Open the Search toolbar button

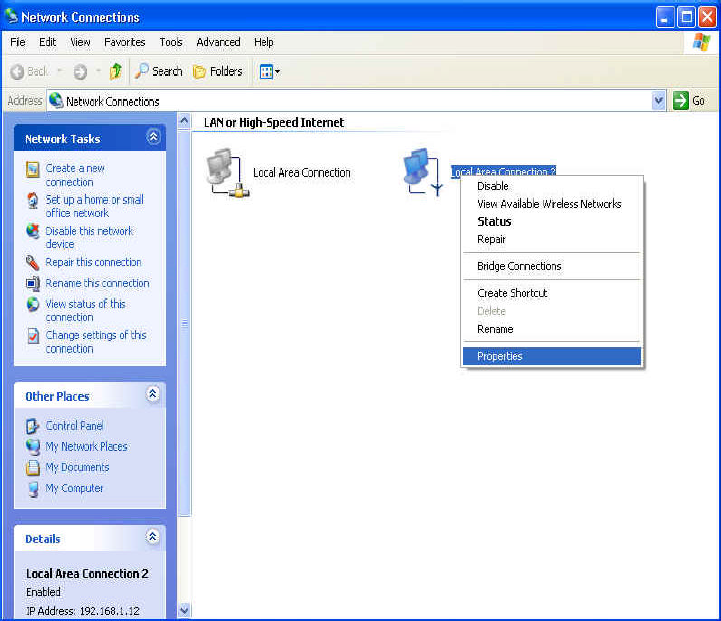pos(159,72)
